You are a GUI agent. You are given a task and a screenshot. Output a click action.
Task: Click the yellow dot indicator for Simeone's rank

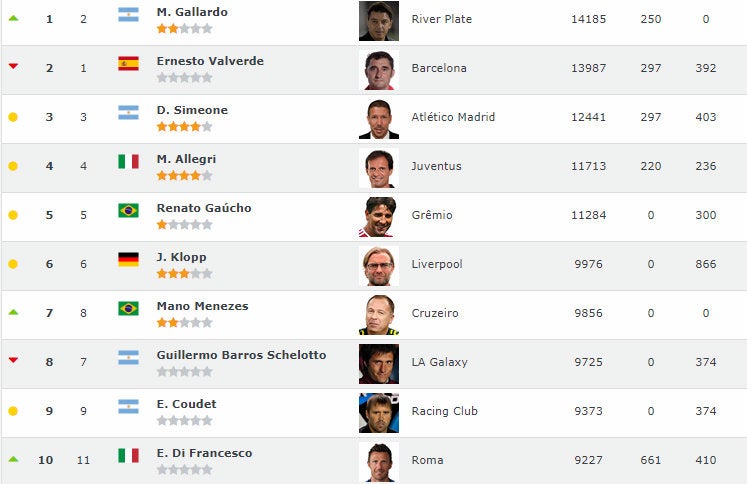(13, 117)
